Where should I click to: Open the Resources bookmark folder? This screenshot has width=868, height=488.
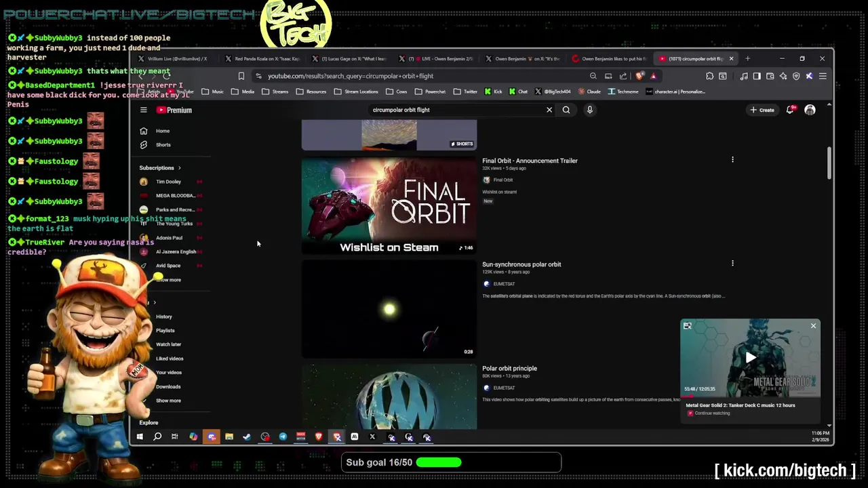311,91
